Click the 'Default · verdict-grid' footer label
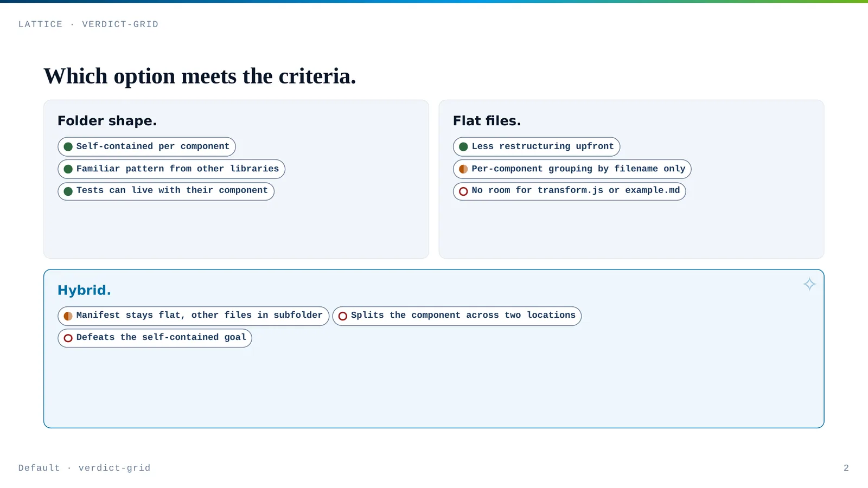Screen dimensions: 868x488 click(x=84, y=468)
